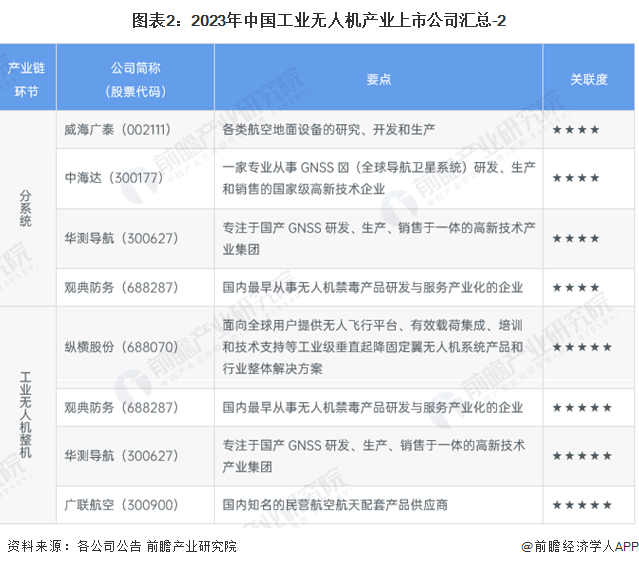Click 华测导航 description in the five-star row
Image resolution: width=639 pixels, height=567 pixels.
pyautogui.click(x=373, y=456)
